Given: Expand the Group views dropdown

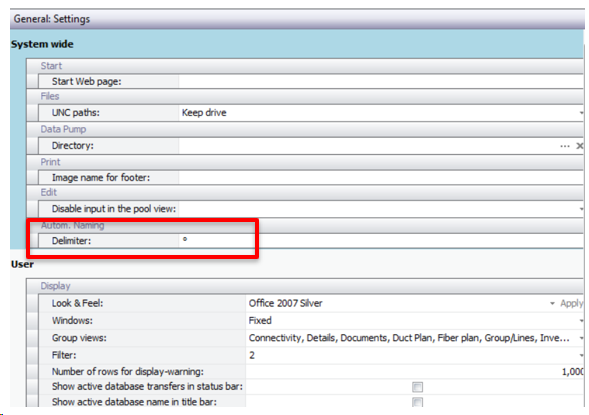Looking at the screenshot, I should click(581, 338).
